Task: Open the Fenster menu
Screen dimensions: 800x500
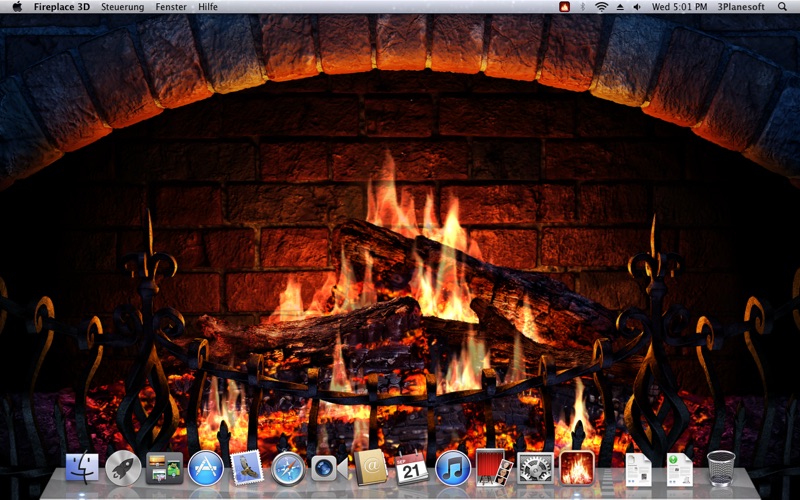Action: pos(171,7)
